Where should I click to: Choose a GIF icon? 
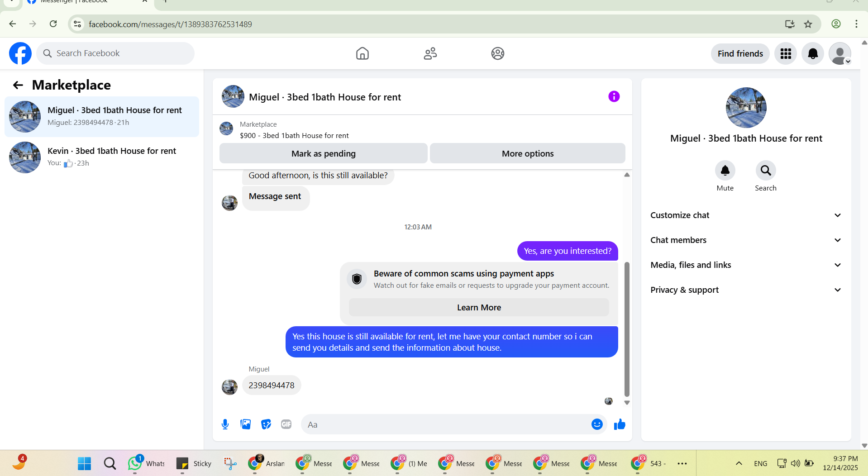(286, 424)
